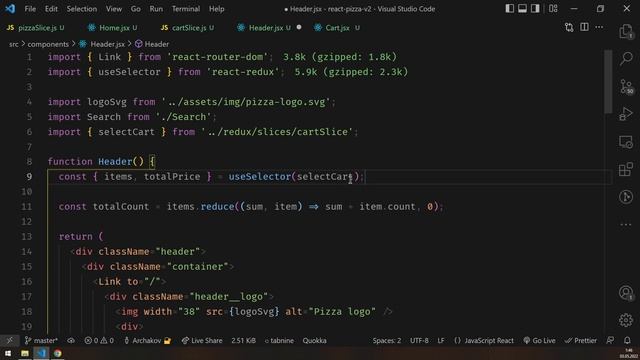Click src in breadcrumb path
Image resolution: width=640 pixels, height=360 pixels.
click(14, 44)
